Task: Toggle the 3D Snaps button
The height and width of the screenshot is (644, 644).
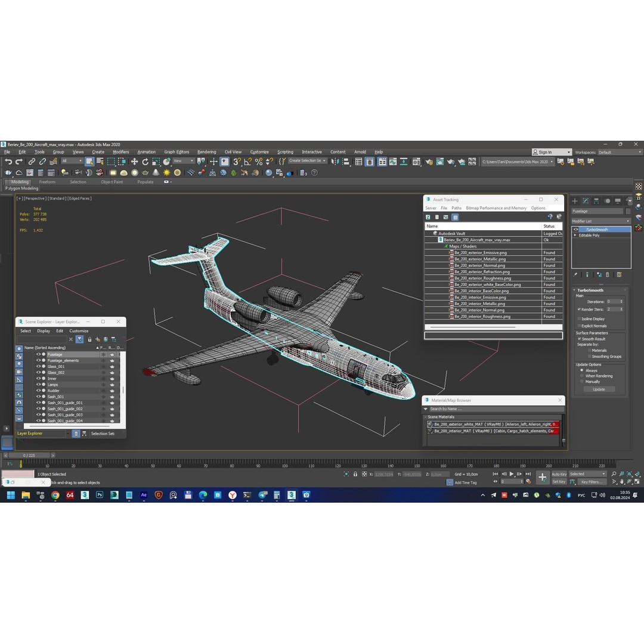Action: coord(237,162)
